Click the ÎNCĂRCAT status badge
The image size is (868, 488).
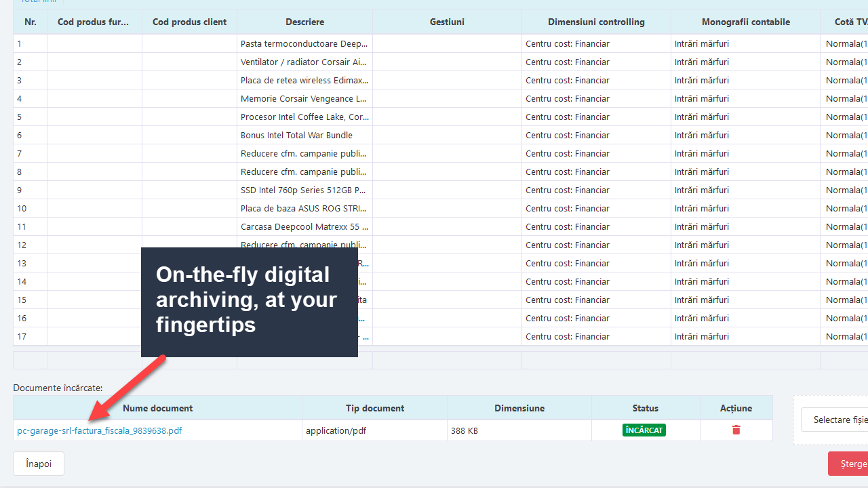point(644,430)
